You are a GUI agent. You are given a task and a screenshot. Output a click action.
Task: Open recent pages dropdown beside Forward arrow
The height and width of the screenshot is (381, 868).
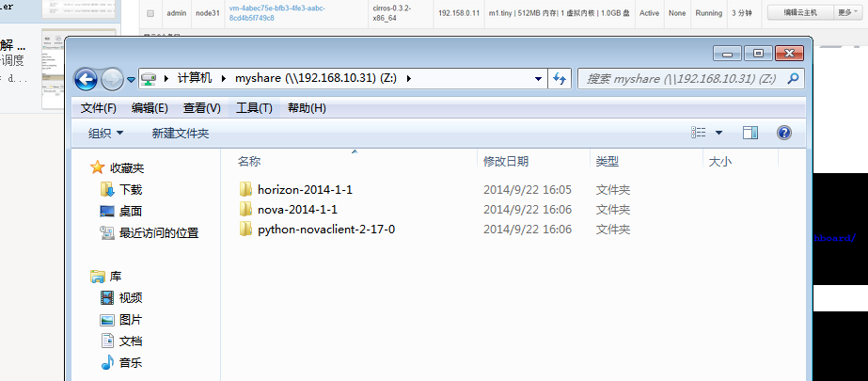click(131, 79)
